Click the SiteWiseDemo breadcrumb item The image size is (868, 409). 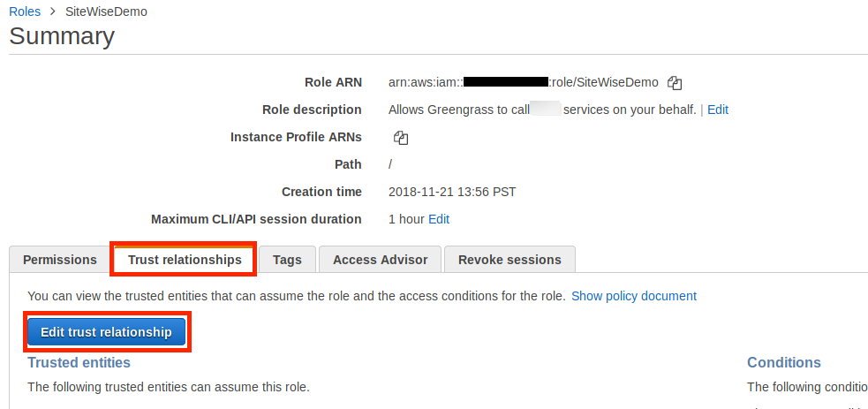coord(106,11)
